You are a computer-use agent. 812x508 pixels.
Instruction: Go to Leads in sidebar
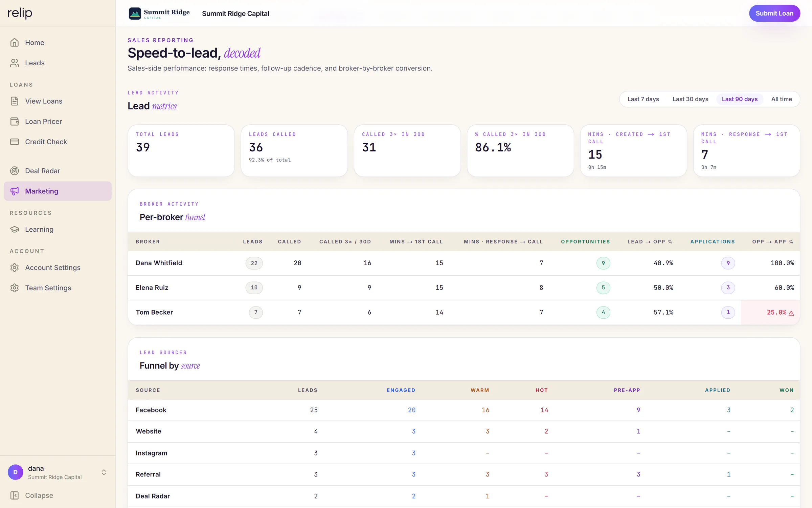pos(58,63)
